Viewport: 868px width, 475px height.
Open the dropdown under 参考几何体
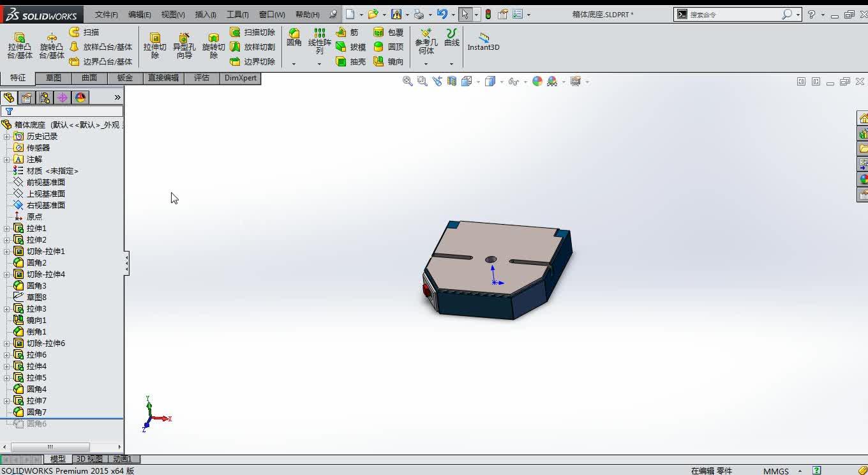point(426,64)
